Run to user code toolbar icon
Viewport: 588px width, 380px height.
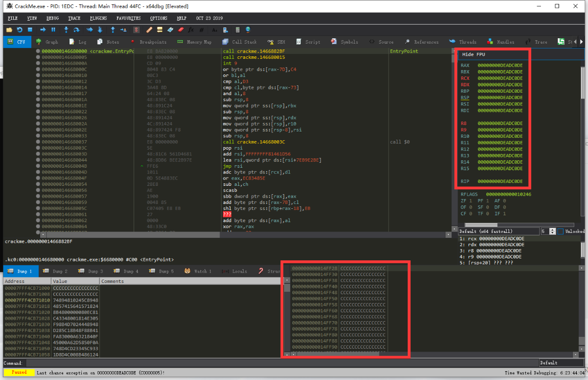pos(123,29)
